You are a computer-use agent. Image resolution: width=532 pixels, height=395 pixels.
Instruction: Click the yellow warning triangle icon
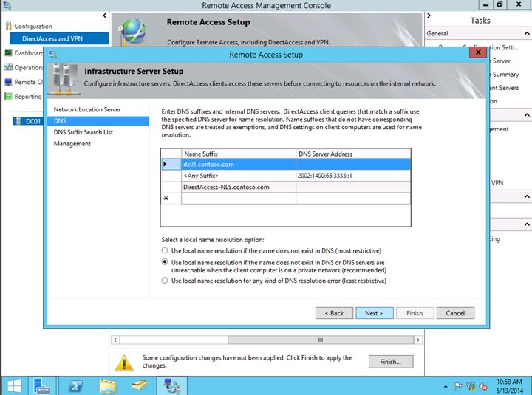[124, 362]
